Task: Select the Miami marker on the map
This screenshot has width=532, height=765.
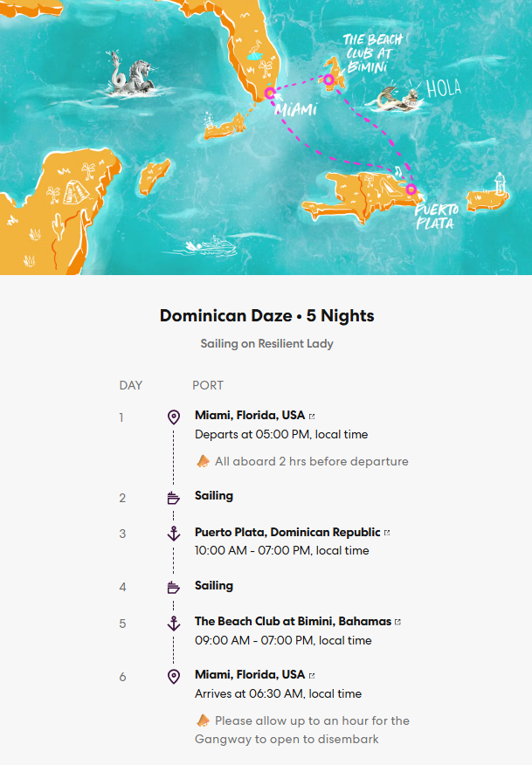Action: 270,92
